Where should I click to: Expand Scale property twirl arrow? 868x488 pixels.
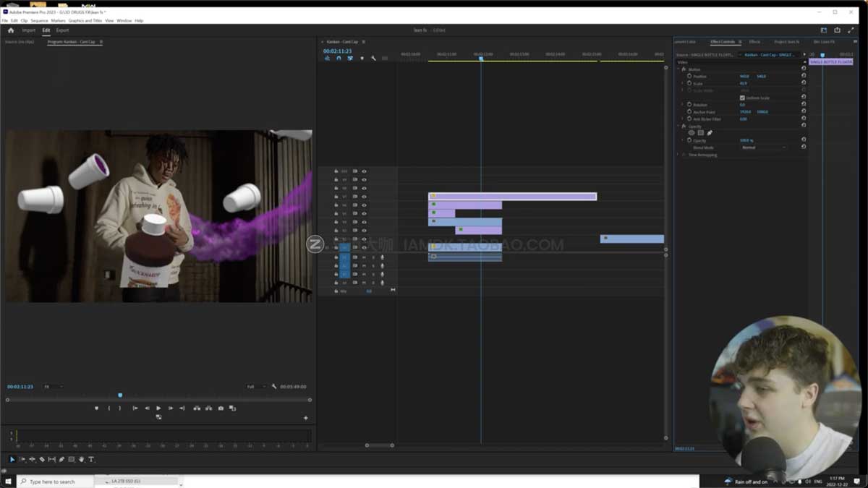pos(682,83)
